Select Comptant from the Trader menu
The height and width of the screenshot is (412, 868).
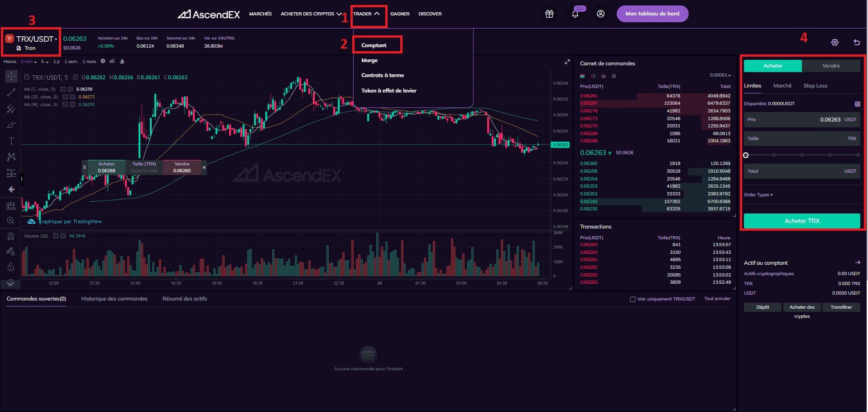coord(374,45)
